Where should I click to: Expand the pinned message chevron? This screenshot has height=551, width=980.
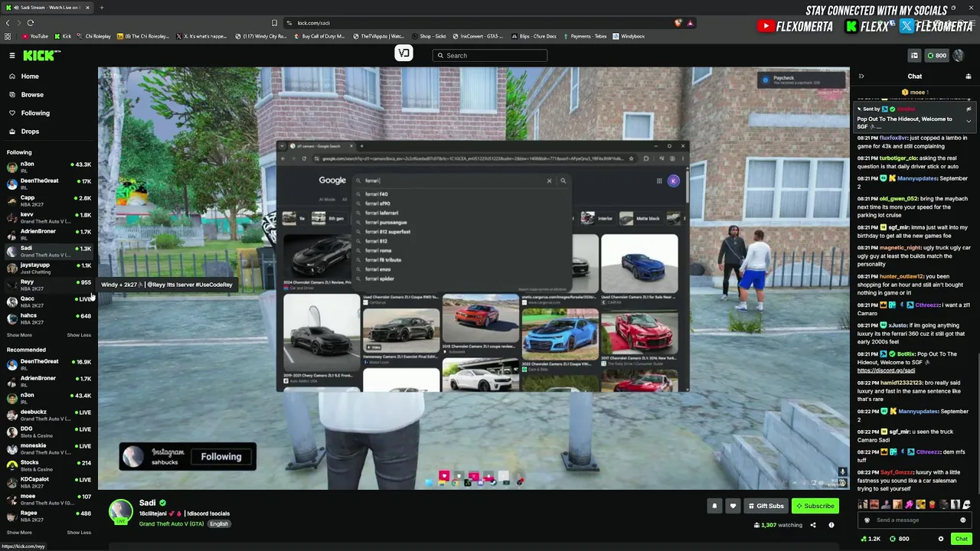(x=969, y=121)
